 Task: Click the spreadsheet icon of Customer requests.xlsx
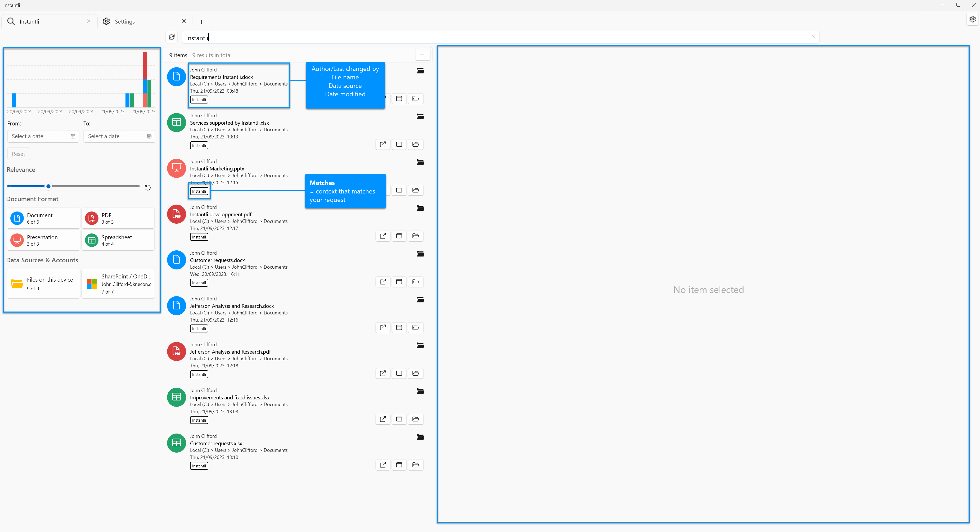[177, 443]
